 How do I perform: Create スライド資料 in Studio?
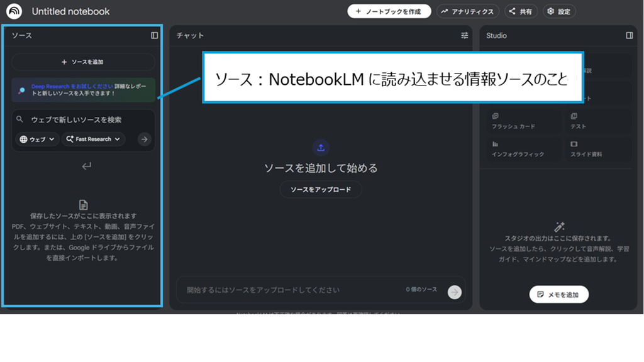599,149
